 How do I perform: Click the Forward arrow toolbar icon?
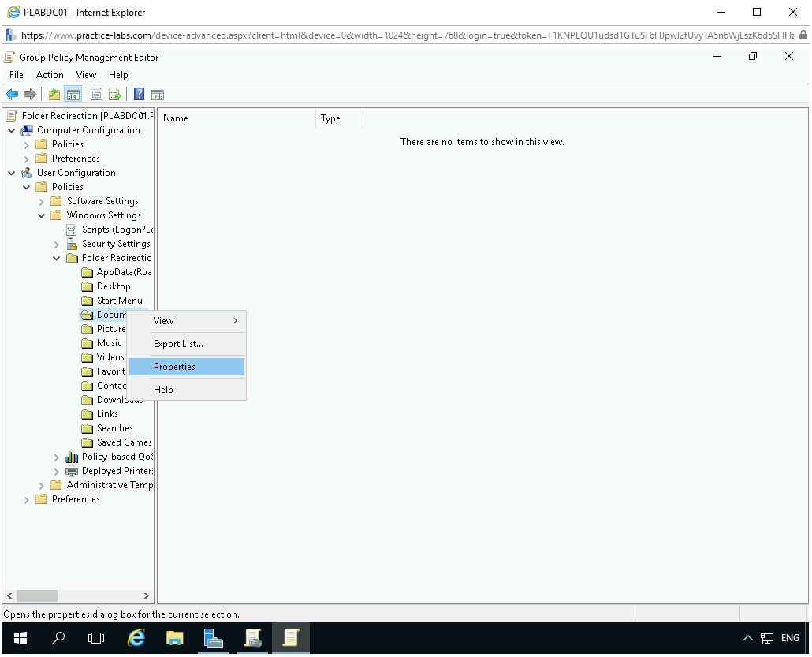click(x=29, y=95)
